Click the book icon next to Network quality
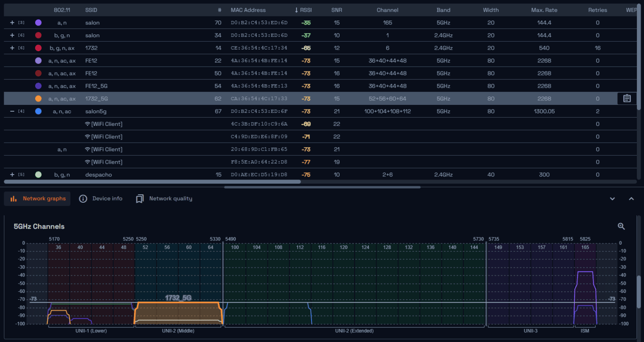The height and width of the screenshot is (342, 644). (x=140, y=198)
